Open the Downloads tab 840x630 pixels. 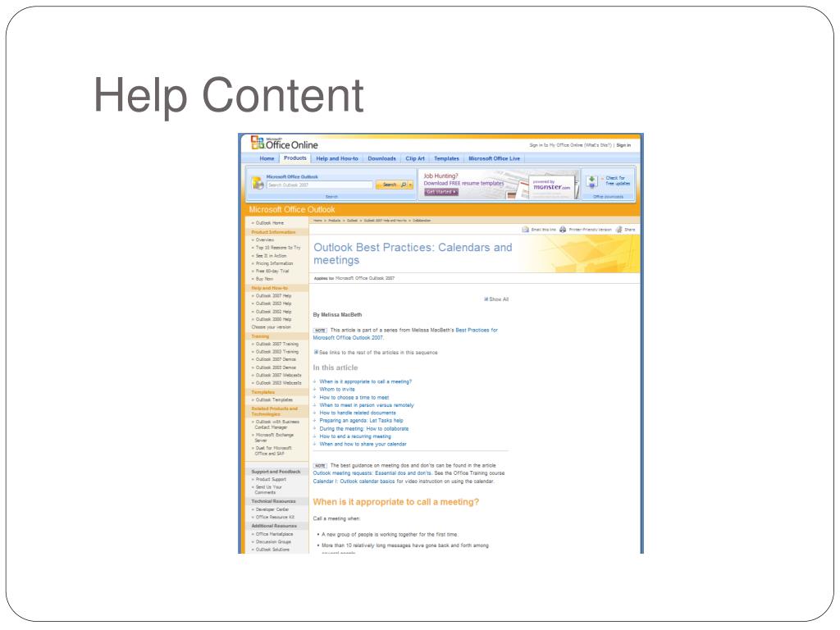click(x=381, y=158)
